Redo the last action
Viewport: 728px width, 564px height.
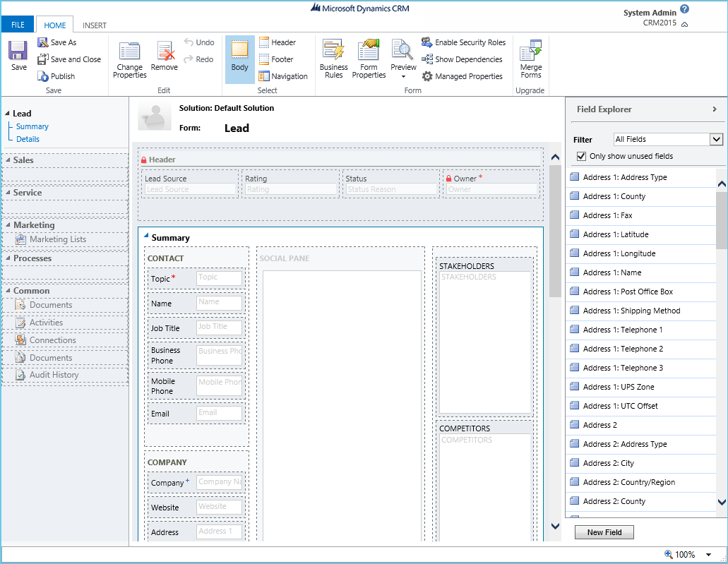point(198,59)
